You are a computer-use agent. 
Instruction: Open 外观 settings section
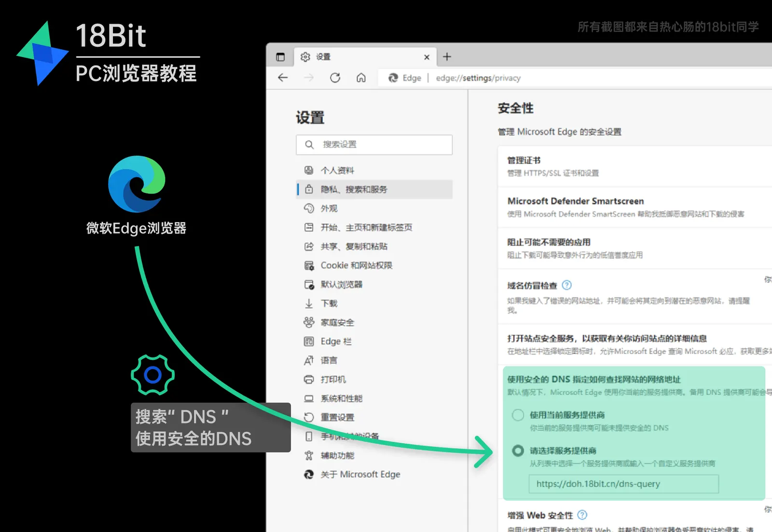pos(374,208)
